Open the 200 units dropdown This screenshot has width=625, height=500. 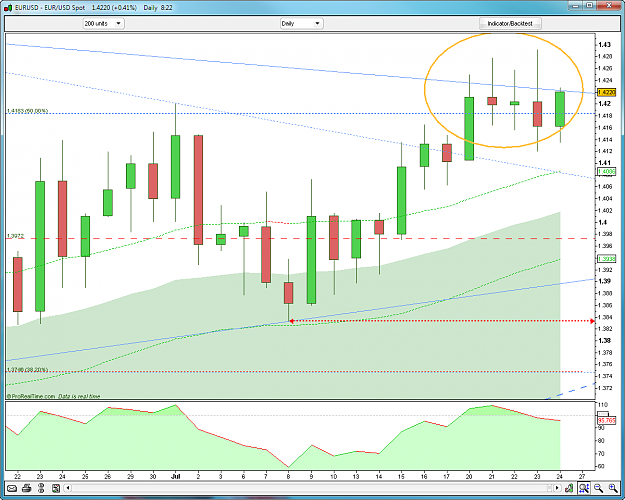click(104, 24)
